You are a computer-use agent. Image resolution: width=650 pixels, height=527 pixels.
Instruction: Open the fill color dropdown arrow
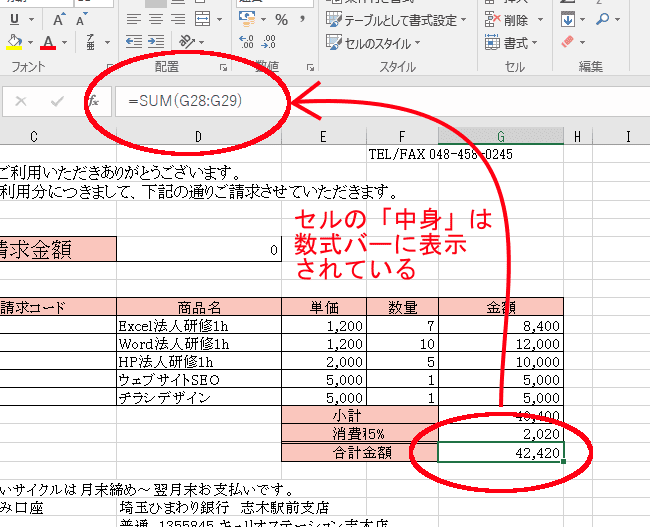coord(29,43)
